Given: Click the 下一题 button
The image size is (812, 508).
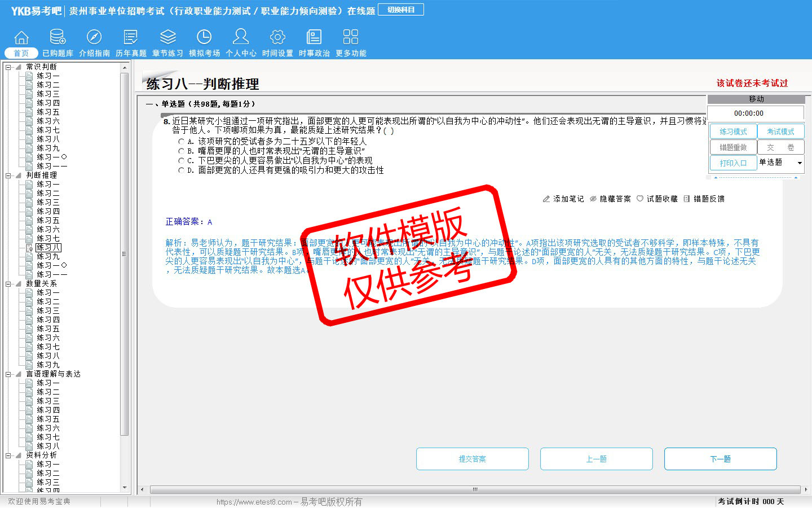Looking at the screenshot, I should pos(720,459).
